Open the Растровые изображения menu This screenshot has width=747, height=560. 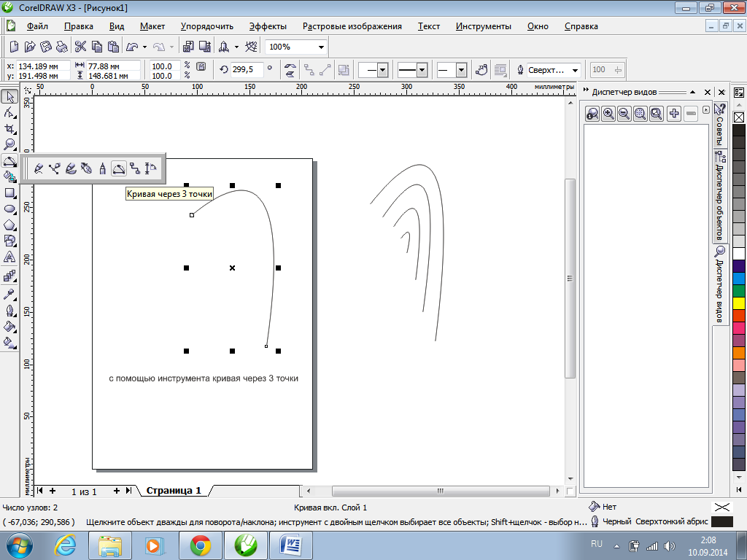click(352, 26)
